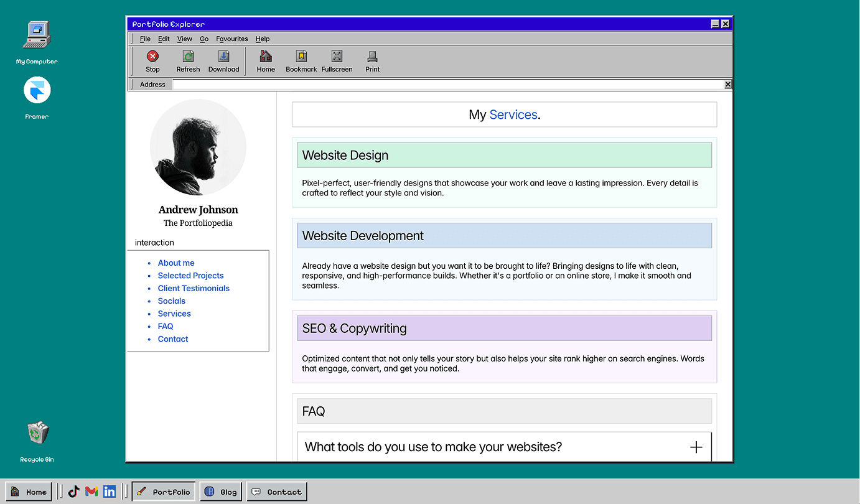
Task: Click the blue Services word in title
Action: (x=513, y=114)
